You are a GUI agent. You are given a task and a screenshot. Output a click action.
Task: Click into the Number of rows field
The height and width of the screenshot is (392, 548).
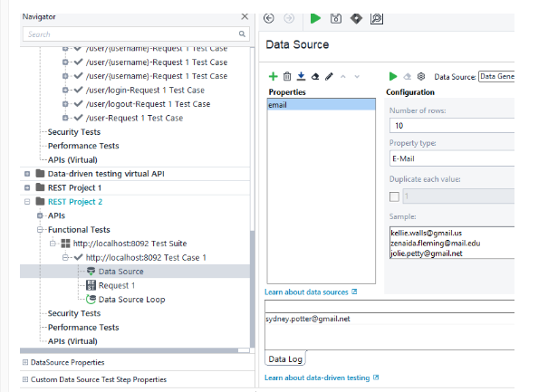point(451,126)
